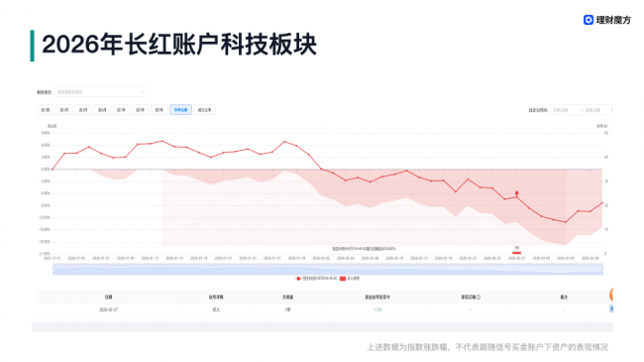Screen dimensions: 644x362
Task: Select the 近5年 time range button
Action: pos(159,110)
